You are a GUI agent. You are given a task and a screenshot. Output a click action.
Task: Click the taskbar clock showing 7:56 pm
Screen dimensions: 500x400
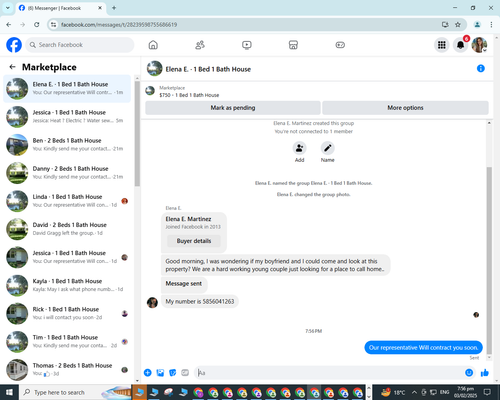(x=465, y=392)
